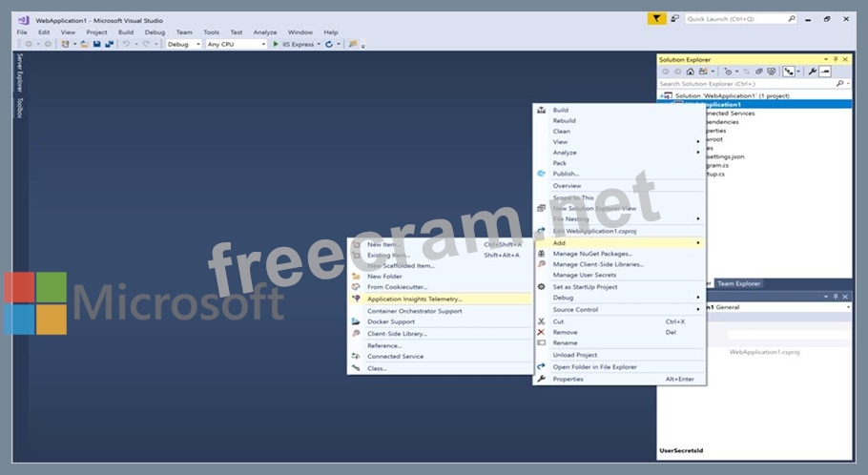Toggle Preview Selected Items in Solution Explorer
The height and width of the screenshot is (475, 868).
click(825, 72)
